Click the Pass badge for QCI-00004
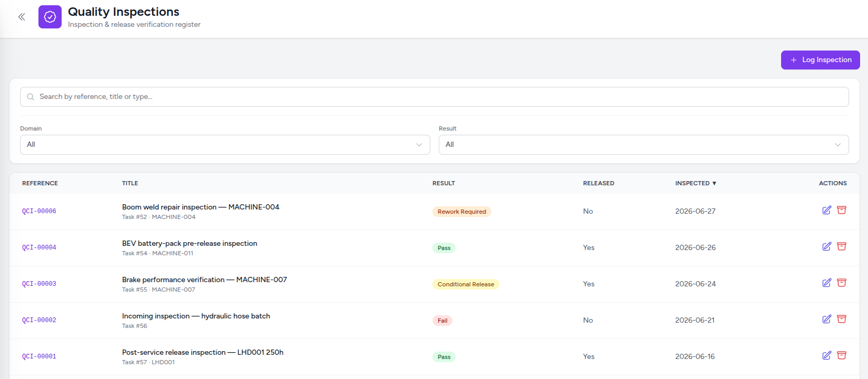Screen dimensions: 868x379 444,248
